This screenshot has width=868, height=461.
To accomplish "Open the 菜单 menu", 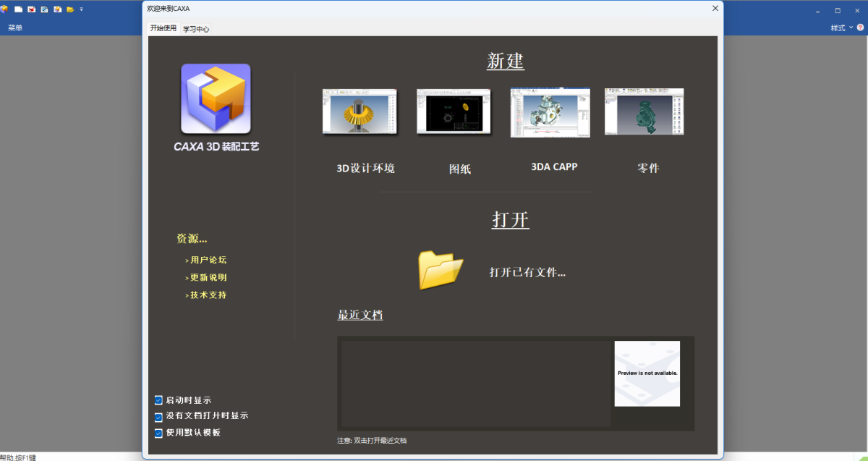I will [15, 28].
